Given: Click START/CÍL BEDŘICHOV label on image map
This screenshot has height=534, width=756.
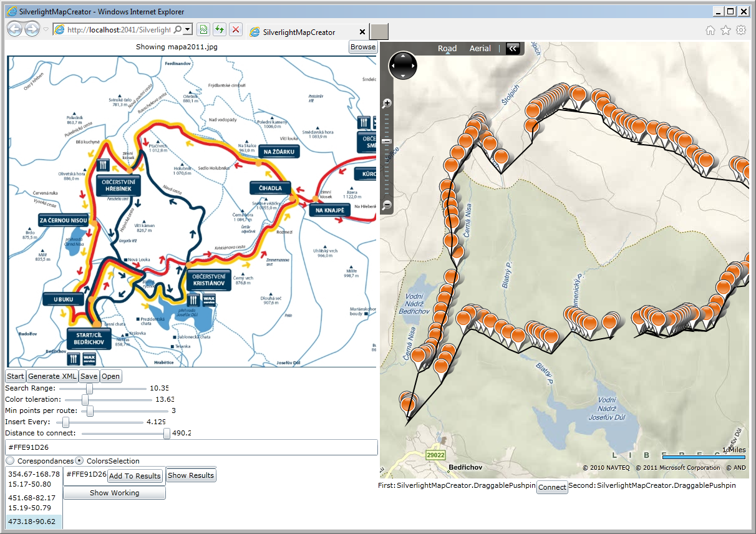Looking at the screenshot, I should point(89,339).
